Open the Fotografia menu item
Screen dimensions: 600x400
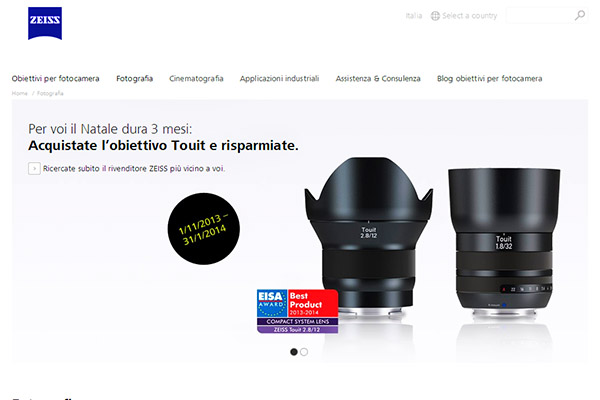click(x=134, y=78)
